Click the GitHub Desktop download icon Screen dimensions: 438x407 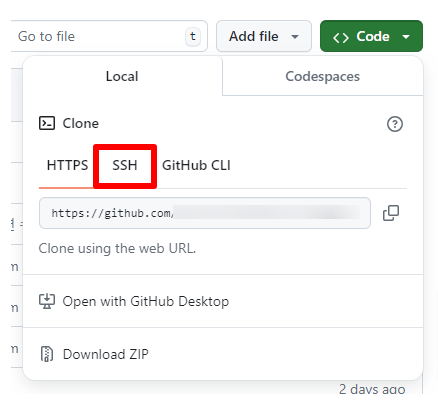[47, 301]
